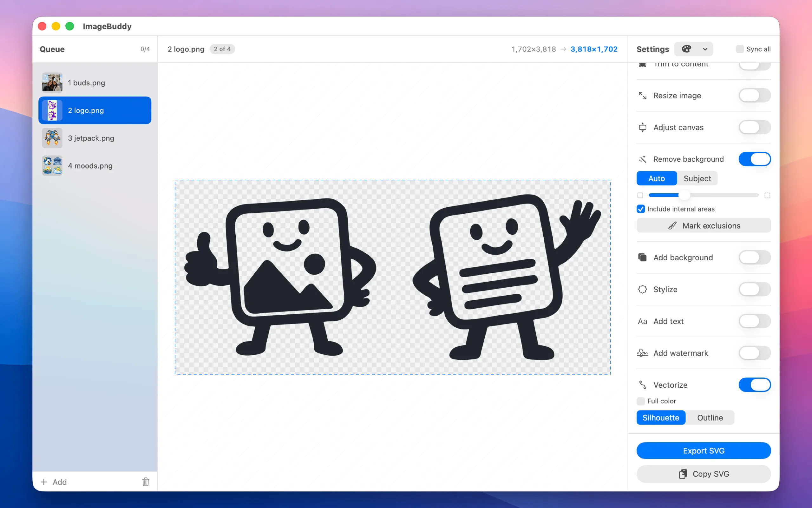The height and width of the screenshot is (508, 812).
Task: Toggle the Resize image switch
Action: [754, 96]
